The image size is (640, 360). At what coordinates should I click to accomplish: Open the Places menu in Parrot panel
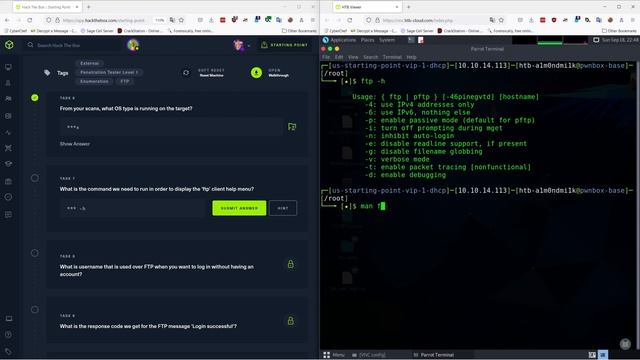(x=367, y=40)
